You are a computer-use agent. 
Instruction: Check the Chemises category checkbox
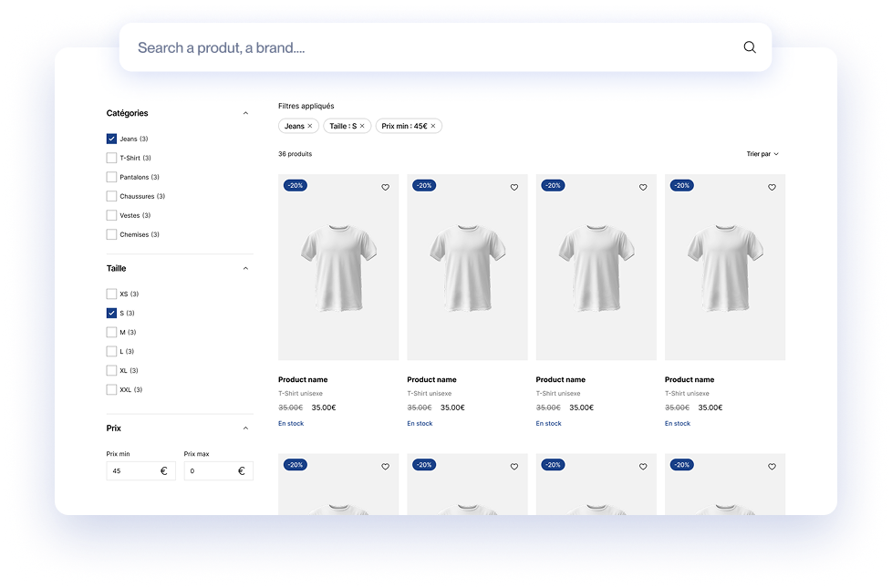(x=111, y=234)
